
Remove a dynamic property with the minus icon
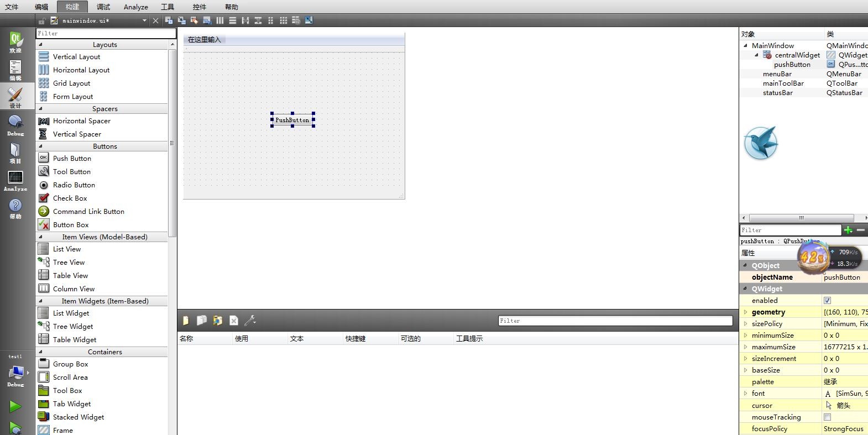coord(861,230)
